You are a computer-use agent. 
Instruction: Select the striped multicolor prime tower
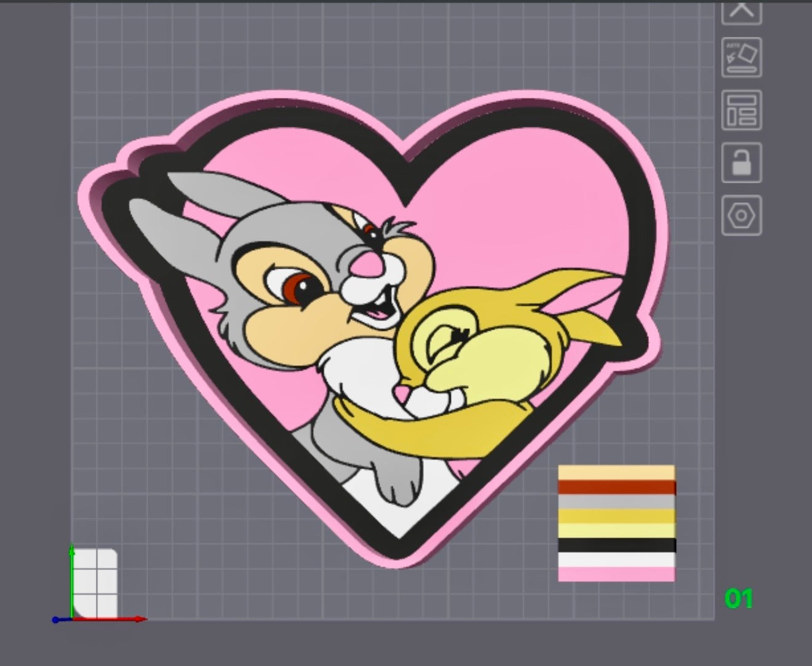616,523
